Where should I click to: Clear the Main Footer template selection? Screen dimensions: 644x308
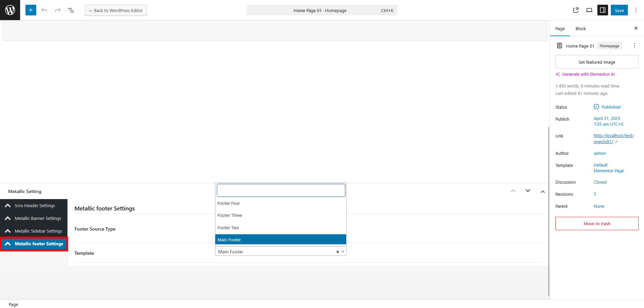[x=337, y=252]
